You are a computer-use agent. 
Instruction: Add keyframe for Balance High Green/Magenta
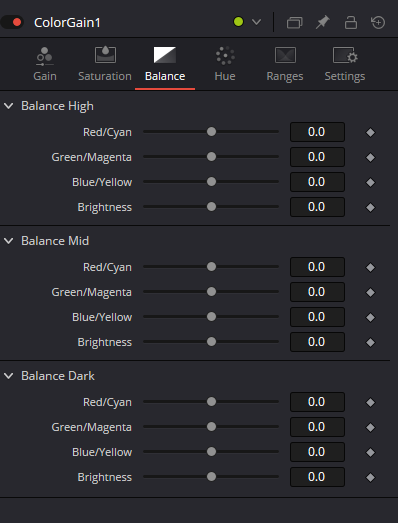click(370, 157)
